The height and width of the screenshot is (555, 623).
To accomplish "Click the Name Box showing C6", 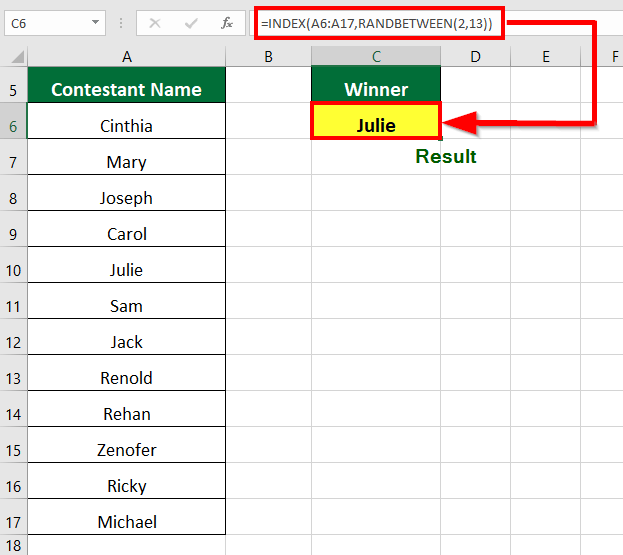I will tap(45, 22).
